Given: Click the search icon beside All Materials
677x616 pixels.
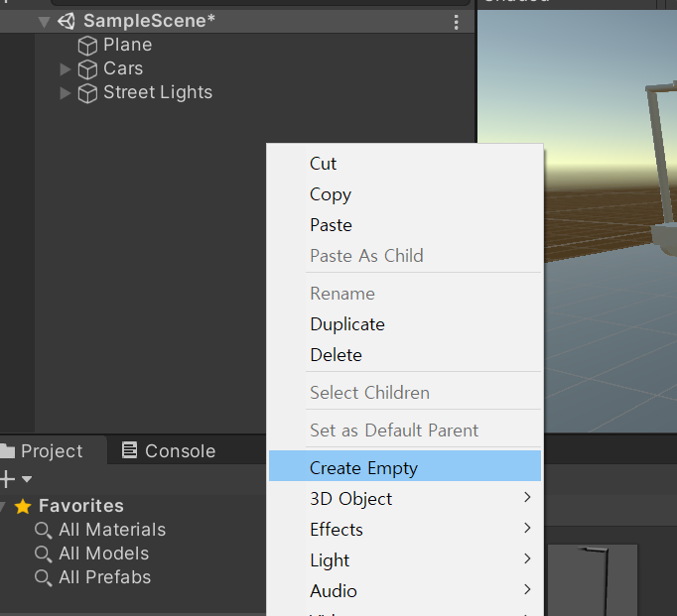Looking at the screenshot, I should 43,530.
